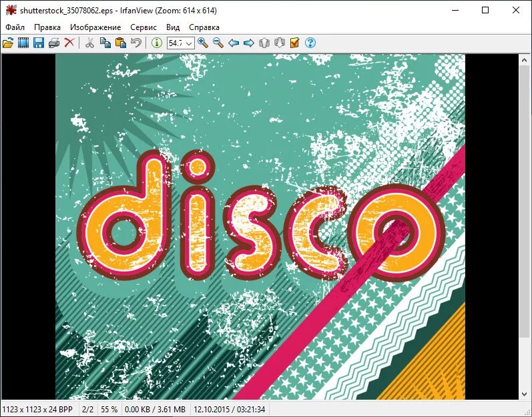Click the IrfanView app icon in title bar
The height and width of the screenshot is (417, 532).
(x=11, y=11)
